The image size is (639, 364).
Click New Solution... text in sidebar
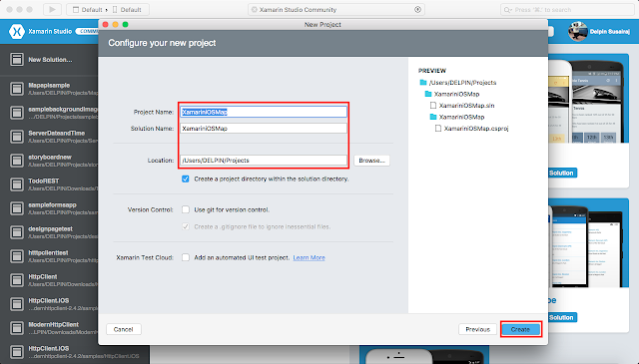[50, 60]
